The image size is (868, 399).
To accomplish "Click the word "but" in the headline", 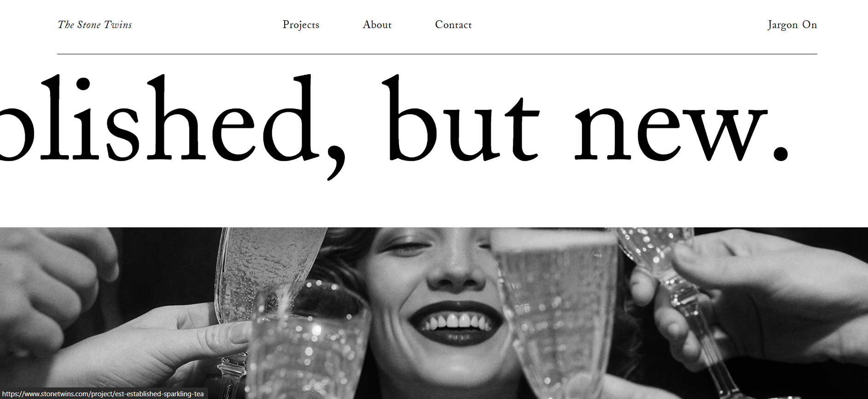I will click(460, 118).
